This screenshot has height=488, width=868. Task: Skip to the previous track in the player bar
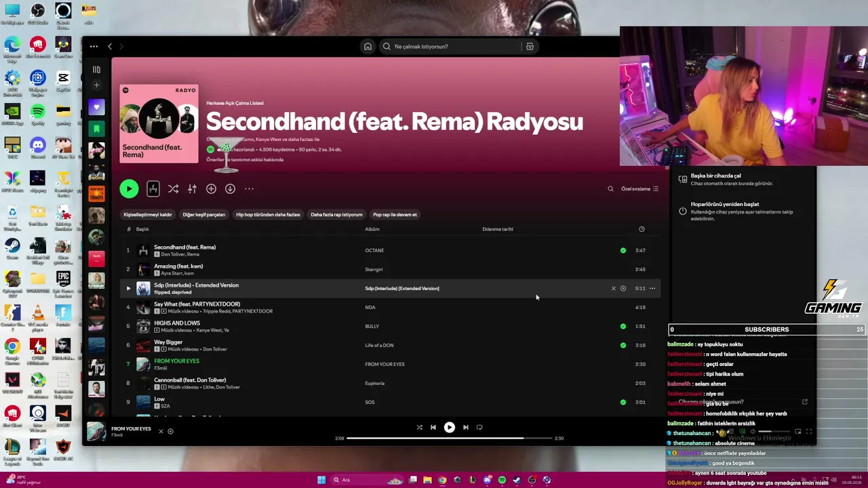coord(433,428)
